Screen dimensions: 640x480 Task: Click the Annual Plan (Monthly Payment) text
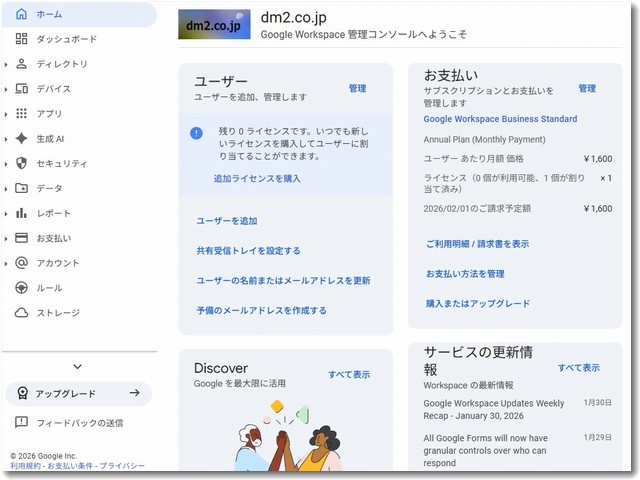[484, 139]
